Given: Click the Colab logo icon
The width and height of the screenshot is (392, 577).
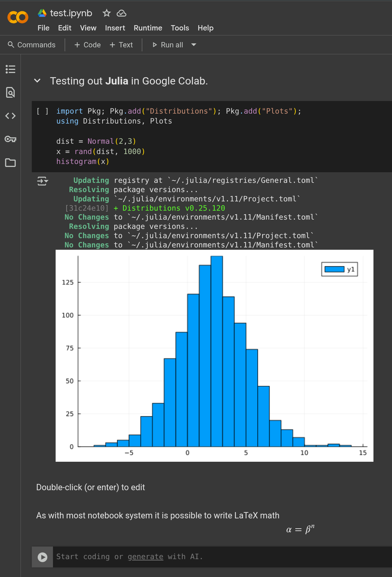Looking at the screenshot, I should [x=18, y=17].
